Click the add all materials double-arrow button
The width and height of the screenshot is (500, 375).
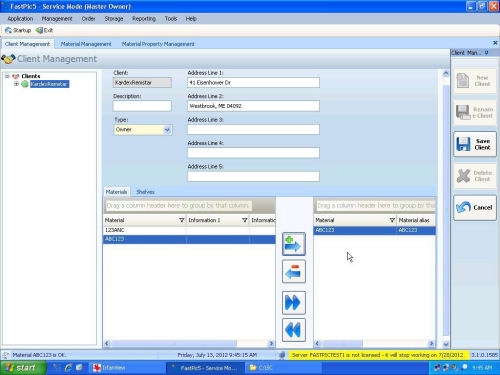pyautogui.click(x=293, y=303)
